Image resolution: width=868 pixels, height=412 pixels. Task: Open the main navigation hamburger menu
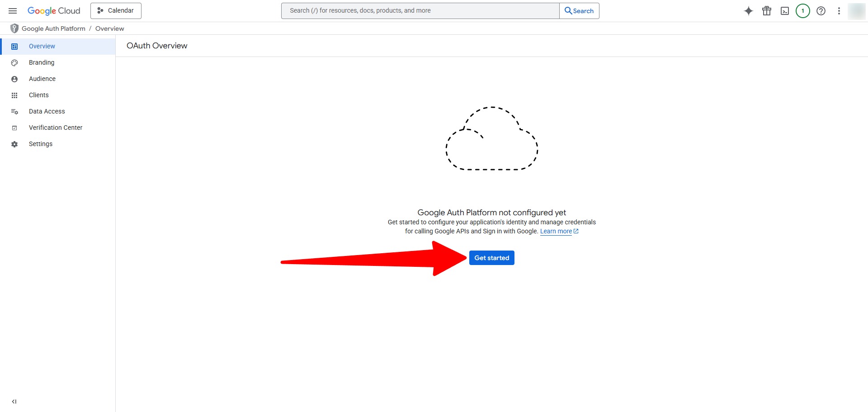[13, 11]
